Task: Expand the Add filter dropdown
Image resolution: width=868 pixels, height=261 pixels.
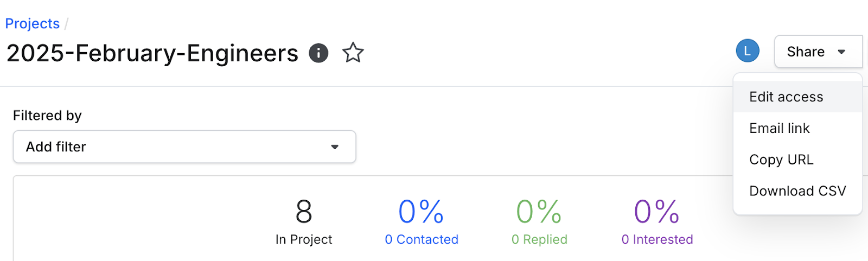Action: (184, 147)
